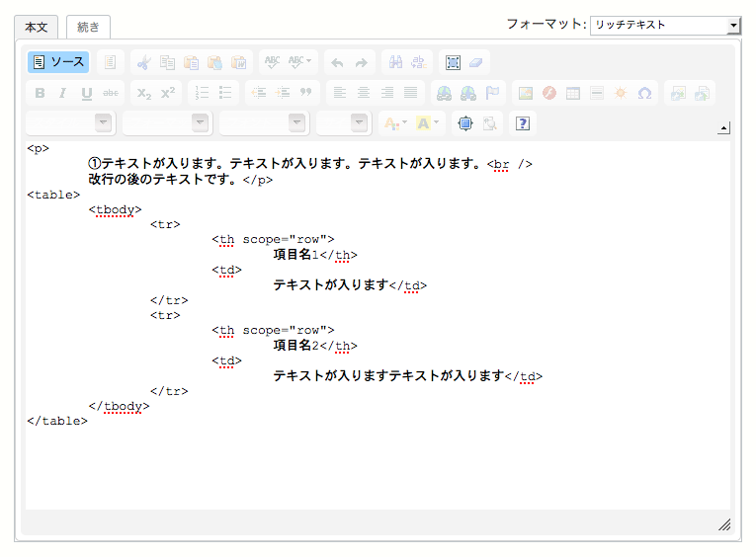Insert a bulleted list
Image resolution: width=756 pixels, height=557 pixels.
225,93
